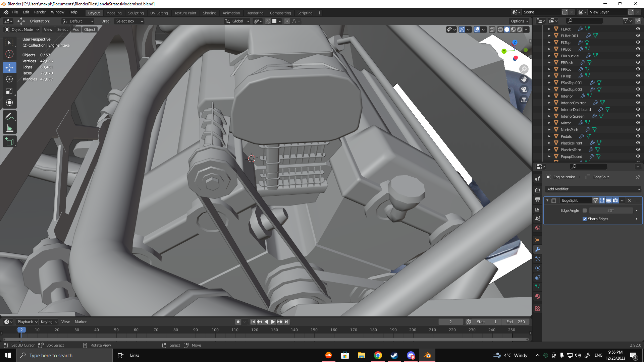This screenshot has height=362, width=644.
Task: Open Material properties tab
Action: pyautogui.click(x=538, y=296)
